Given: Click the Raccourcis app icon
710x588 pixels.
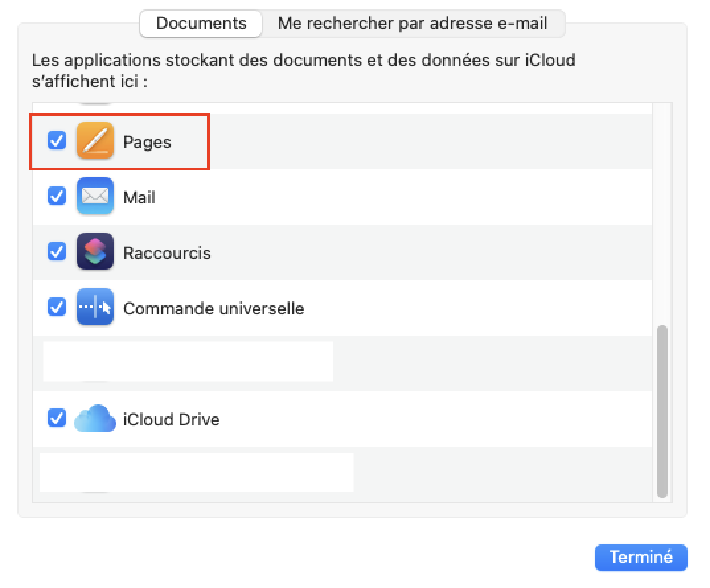Looking at the screenshot, I should 95,252.
